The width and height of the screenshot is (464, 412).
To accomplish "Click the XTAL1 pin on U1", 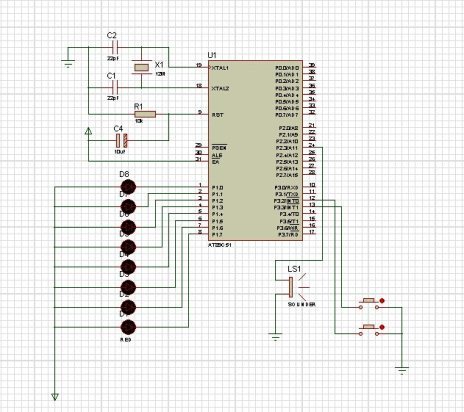I will [220, 68].
